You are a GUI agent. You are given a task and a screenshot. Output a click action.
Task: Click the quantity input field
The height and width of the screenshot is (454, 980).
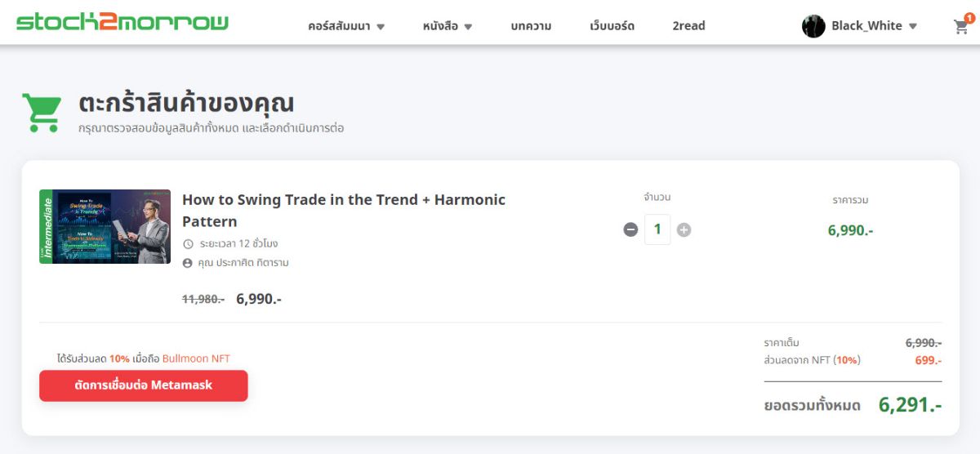(657, 229)
